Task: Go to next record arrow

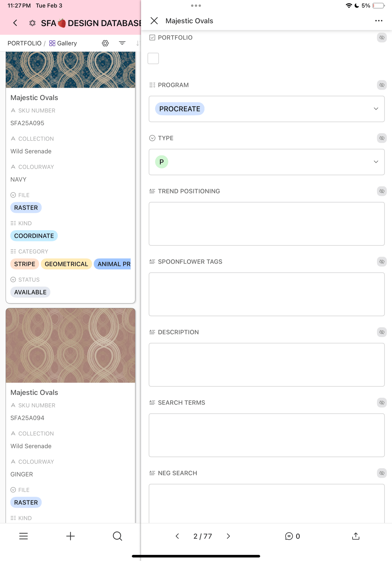Action: point(228,536)
